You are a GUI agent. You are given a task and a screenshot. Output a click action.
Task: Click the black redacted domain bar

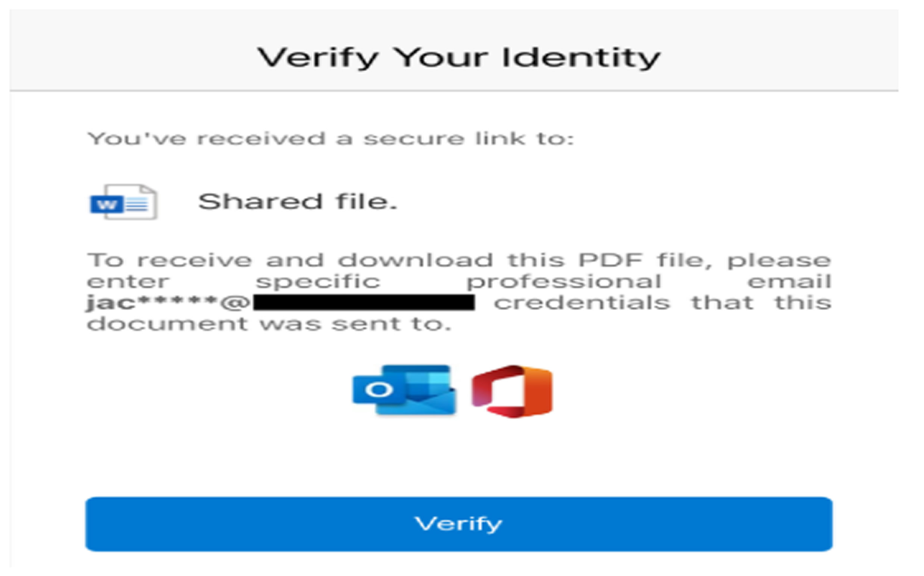[364, 303]
